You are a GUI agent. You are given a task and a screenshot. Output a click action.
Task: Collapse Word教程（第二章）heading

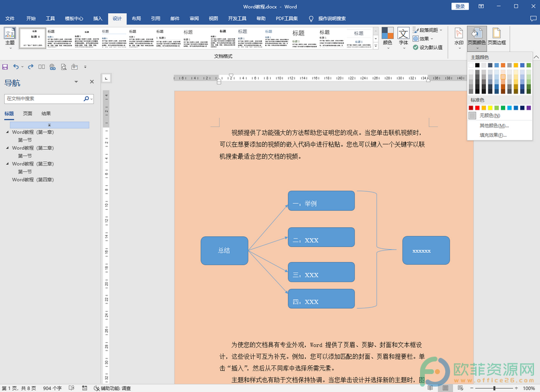tap(7, 147)
